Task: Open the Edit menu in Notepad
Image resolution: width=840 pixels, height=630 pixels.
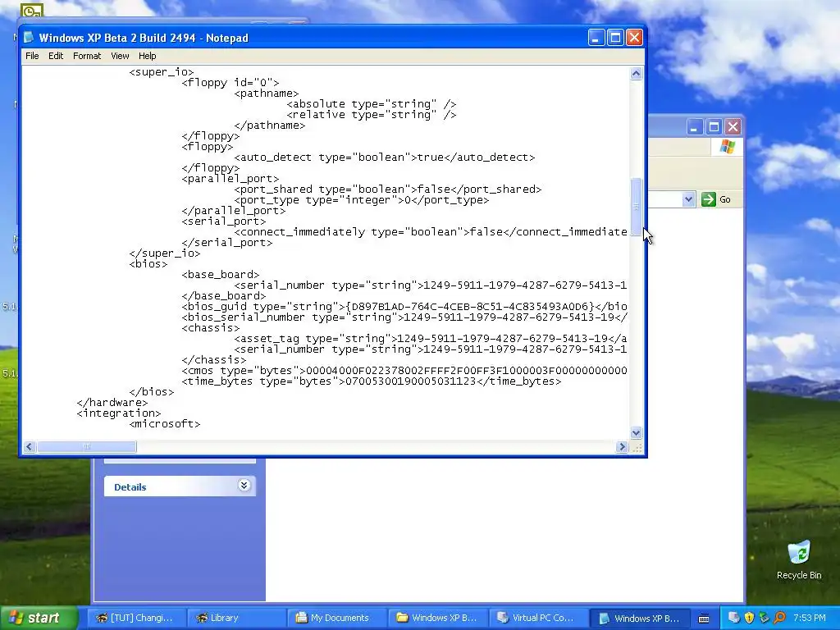Action: point(56,56)
